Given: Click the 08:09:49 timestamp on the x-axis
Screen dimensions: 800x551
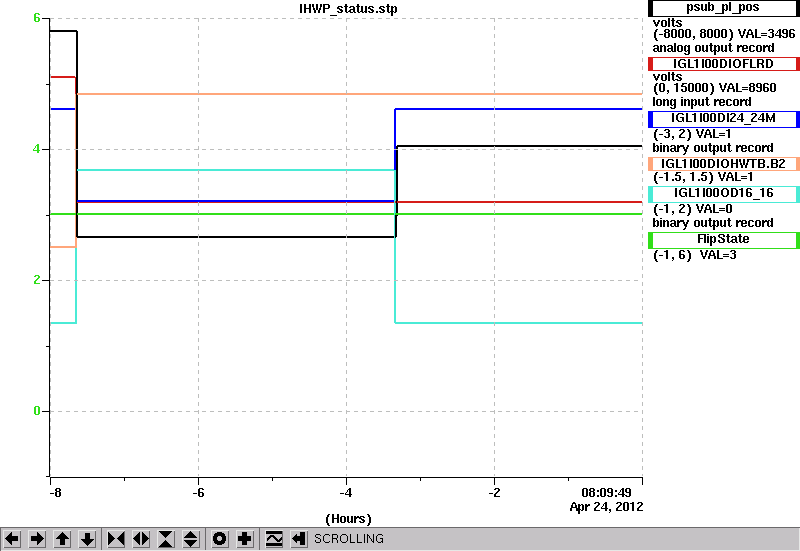Looking at the screenshot, I should point(606,493).
